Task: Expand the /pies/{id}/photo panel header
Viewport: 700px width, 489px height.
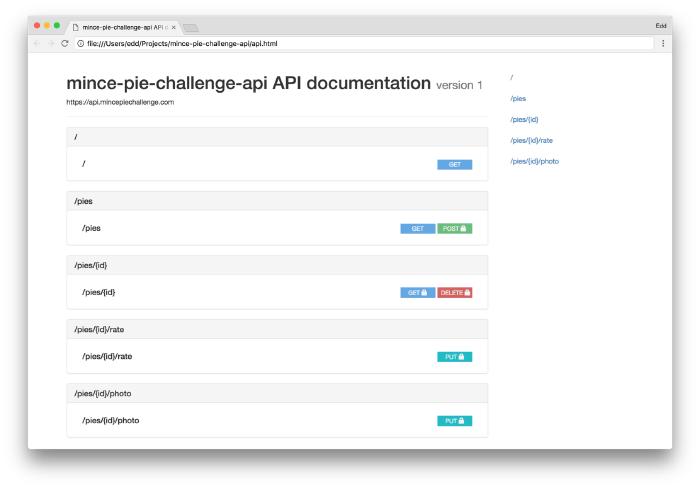Action: click(277, 393)
